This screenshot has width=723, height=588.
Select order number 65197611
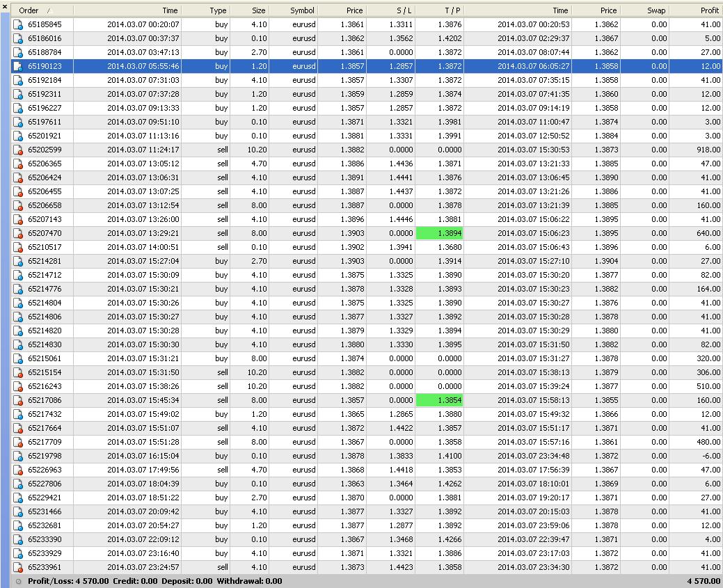(45, 122)
